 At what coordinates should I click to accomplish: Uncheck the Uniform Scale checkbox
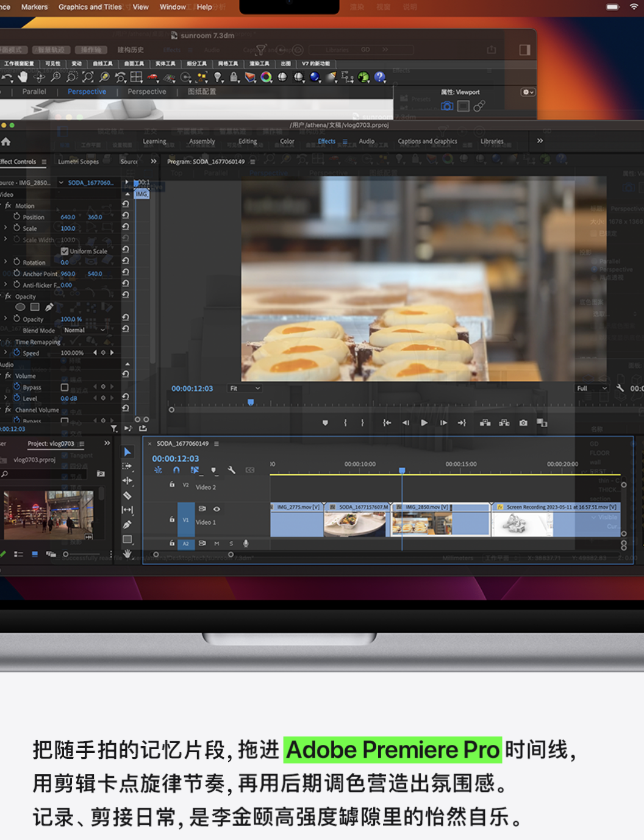pos(65,251)
